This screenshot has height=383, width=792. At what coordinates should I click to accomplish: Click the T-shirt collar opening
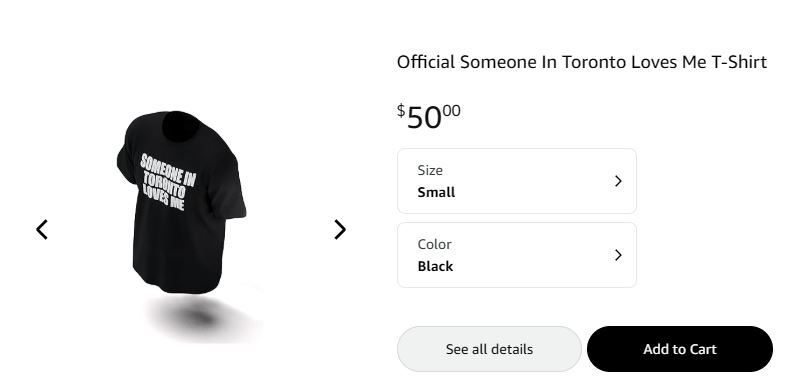[180, 126]
